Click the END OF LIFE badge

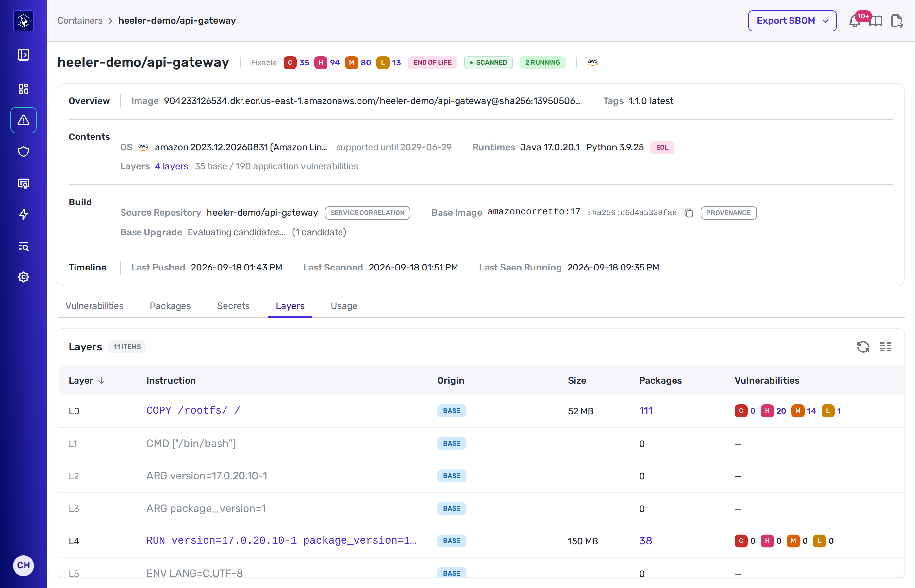pyautogui.click(x=432, y=63)
